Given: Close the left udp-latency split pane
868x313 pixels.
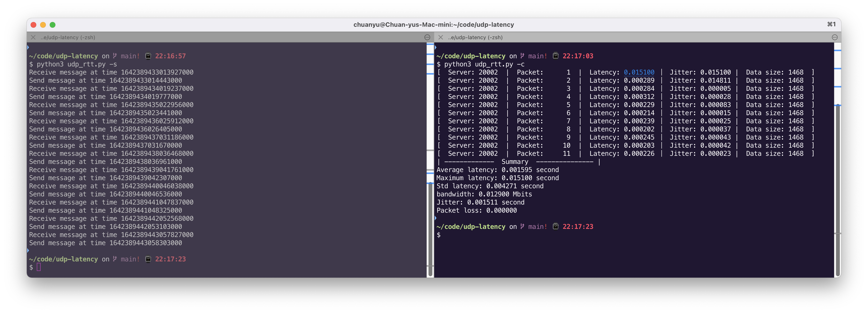Looking at the screenshot, I should (x=33, y=38).
